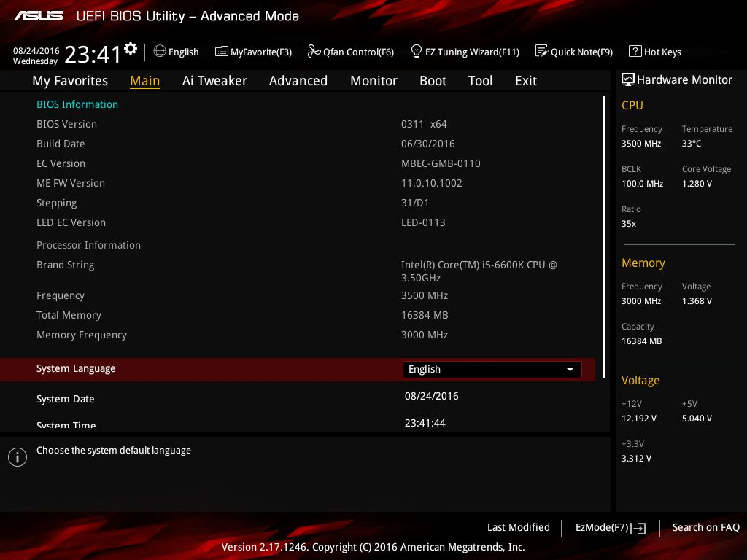The image size is (747, 560).
Task: Open Search on FAQ link
Action: click(x=705, y=527)
